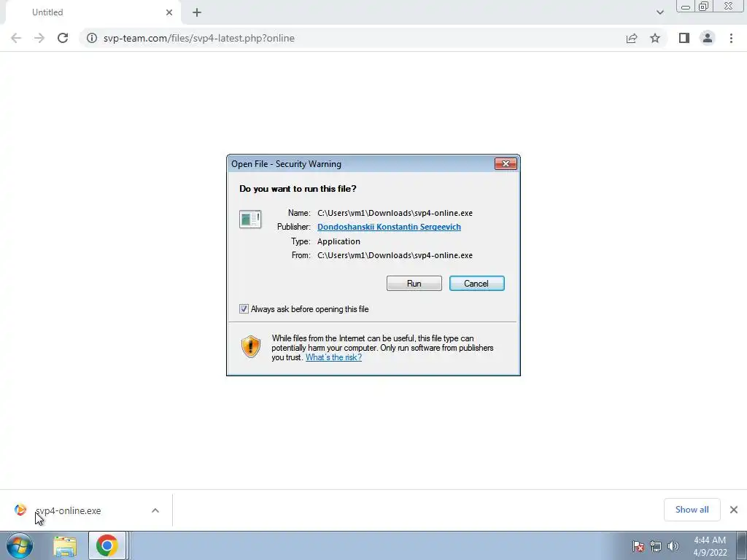Bookmark this tab with the star
The height and width of the screenshot is (560, 747).
click(x=655, y=38)
